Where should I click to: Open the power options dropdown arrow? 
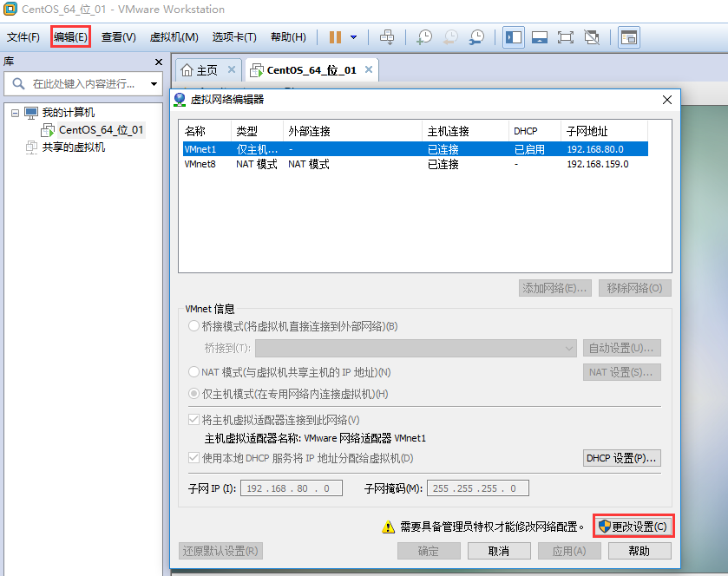pyautogui.click(x=354, y=37)
